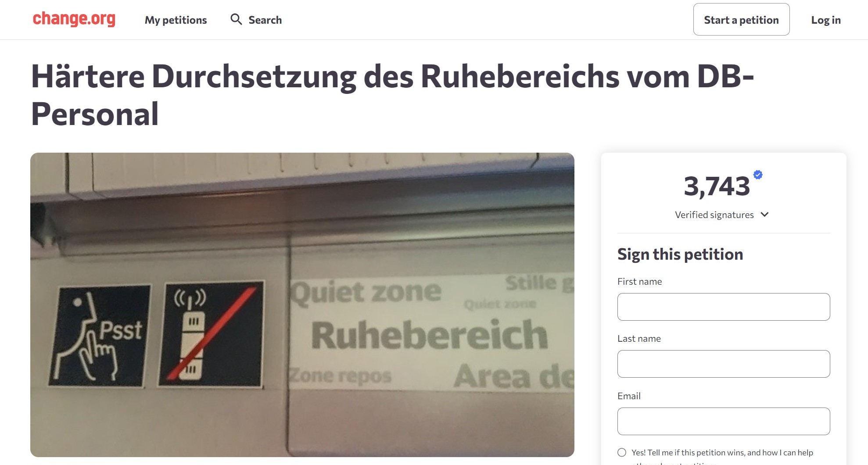Click the Verified signatures label
The height and width of the screenshot is (465, 868).
(714, 215)
